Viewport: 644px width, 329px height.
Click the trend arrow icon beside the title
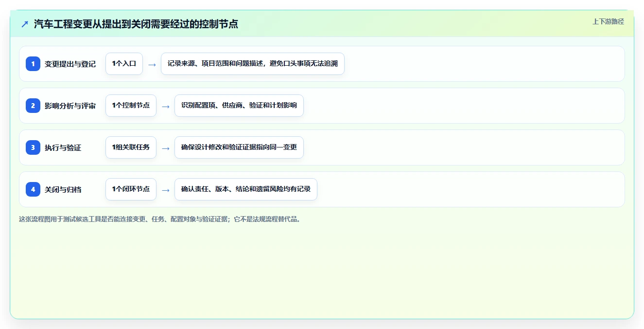[25, 24]
